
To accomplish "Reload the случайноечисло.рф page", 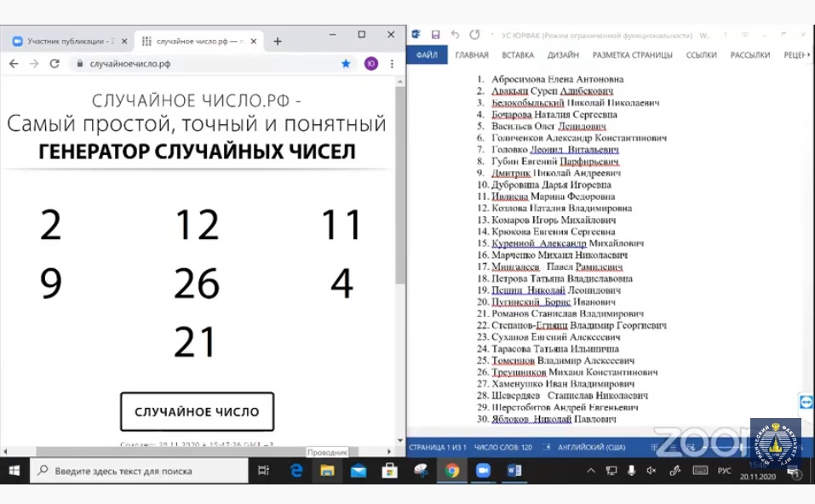I will point(54,63).
